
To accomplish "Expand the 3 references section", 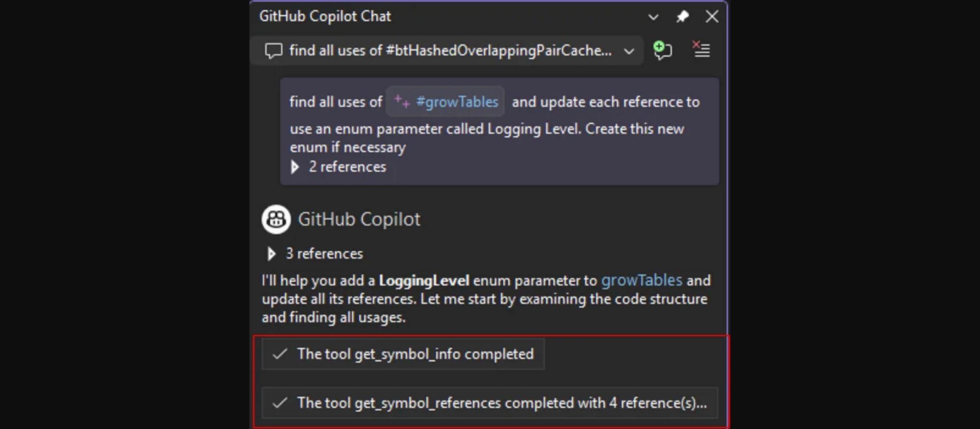I will pos(271,254).
